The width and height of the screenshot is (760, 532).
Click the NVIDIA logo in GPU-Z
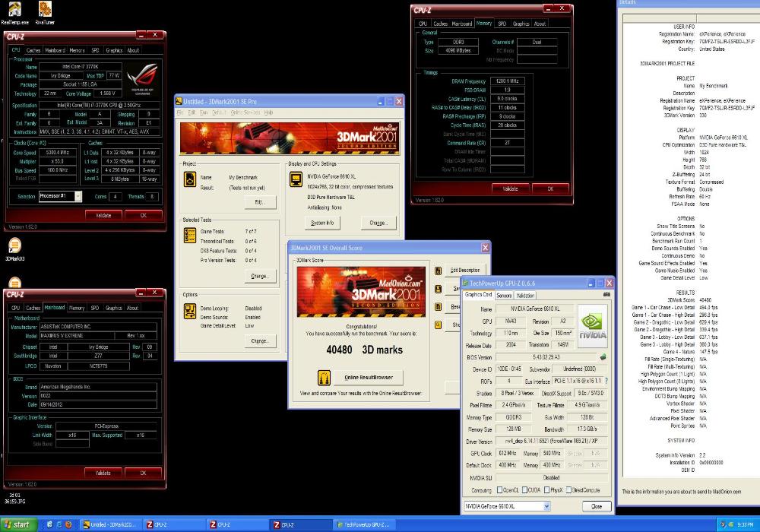click(592, 325)
